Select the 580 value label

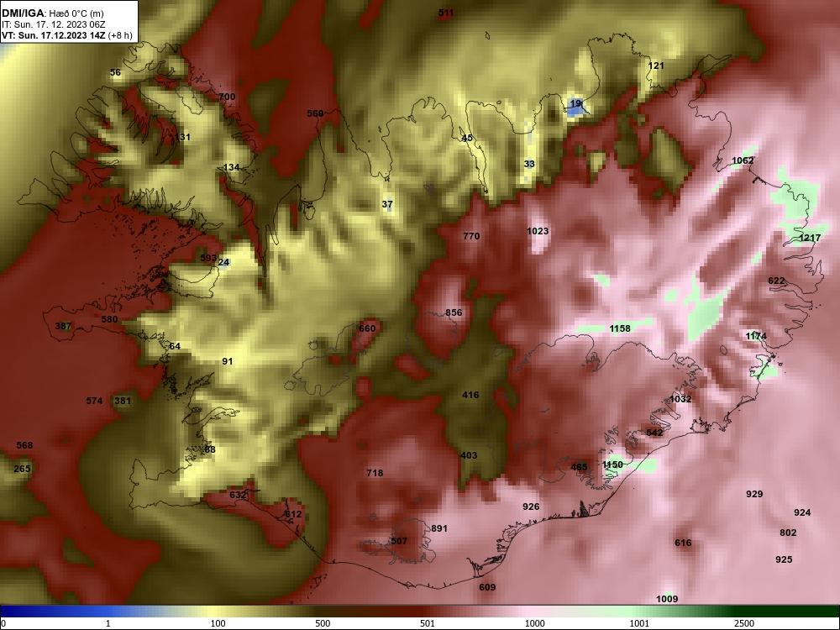pos(109,319)
